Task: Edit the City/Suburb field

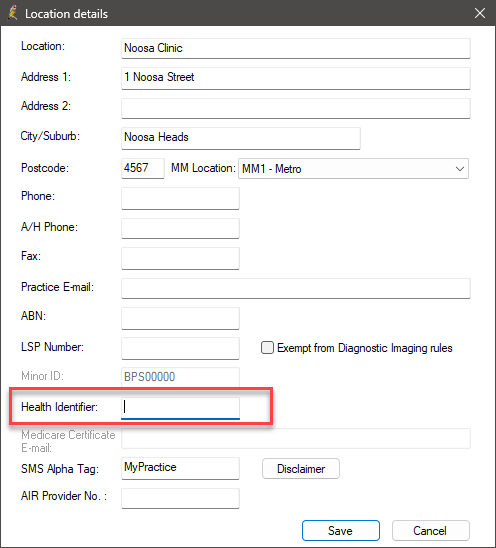Action: point(241,138)
